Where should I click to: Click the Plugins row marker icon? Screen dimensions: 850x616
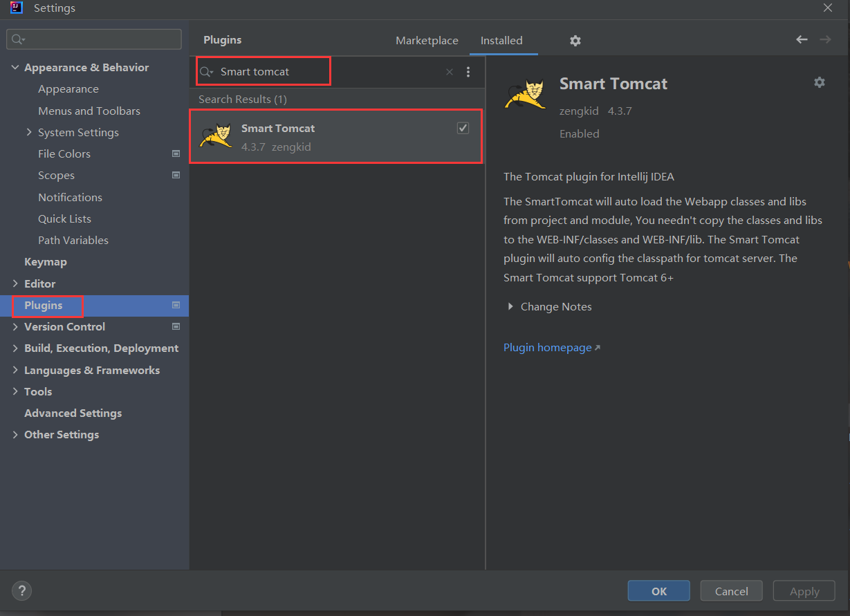[x=176, y=305]
